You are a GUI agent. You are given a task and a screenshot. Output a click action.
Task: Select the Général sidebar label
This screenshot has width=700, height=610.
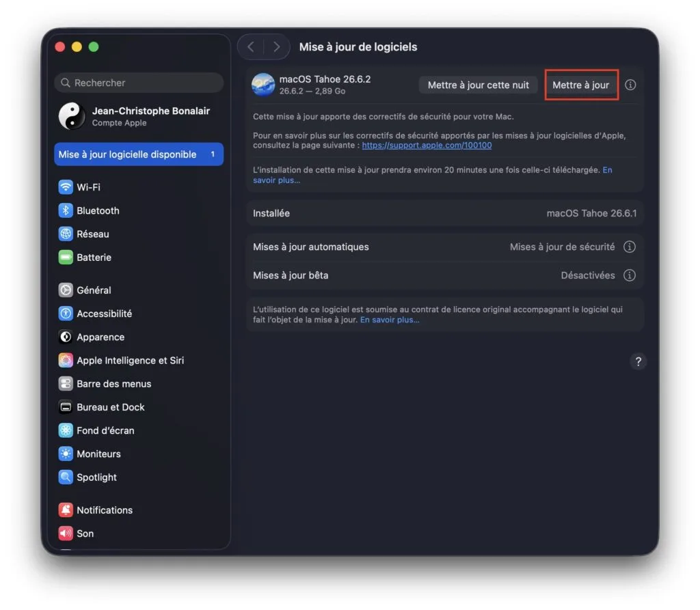(94, 290)
